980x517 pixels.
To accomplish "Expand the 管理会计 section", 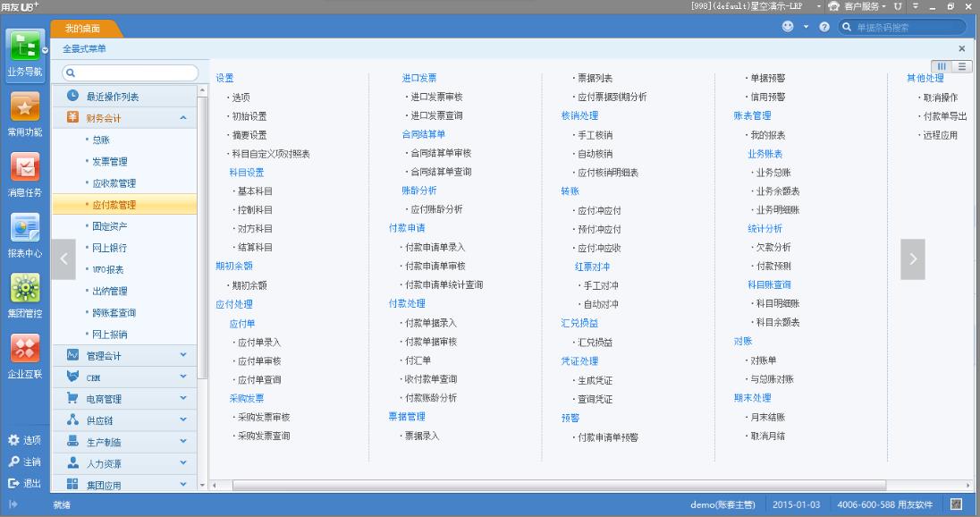I will point(183,355).
